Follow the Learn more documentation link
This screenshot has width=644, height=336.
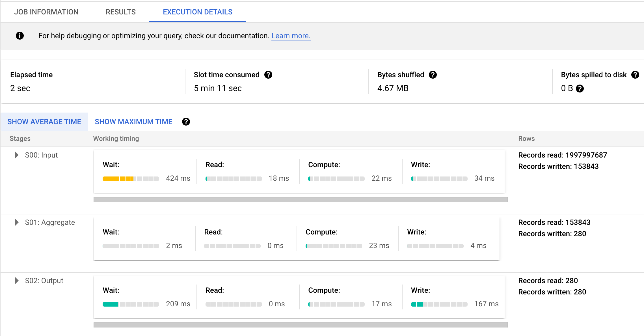click(291, 36)
